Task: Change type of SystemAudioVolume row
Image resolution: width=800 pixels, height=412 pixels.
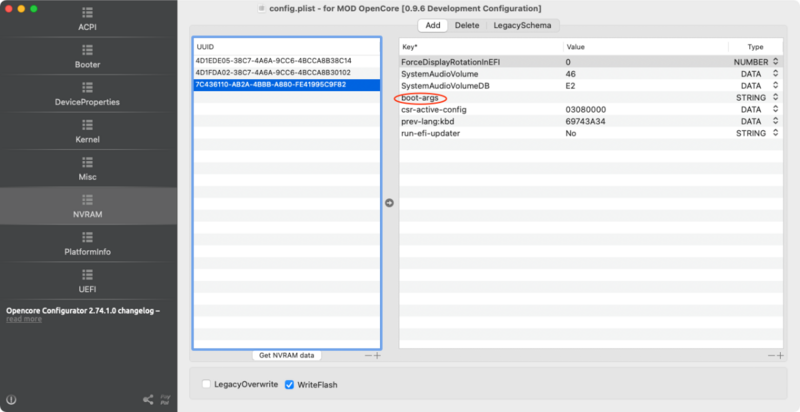Action: (x=776, y=74)
